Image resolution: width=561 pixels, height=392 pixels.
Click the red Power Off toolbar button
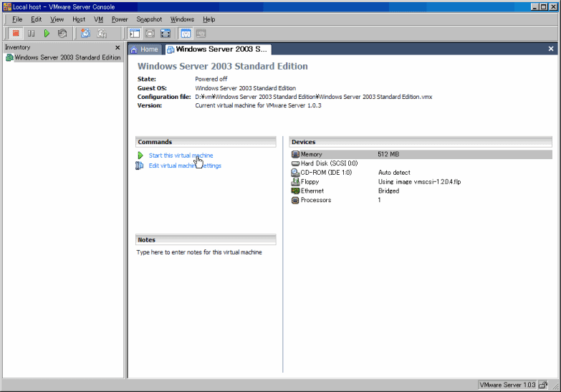click(x=16, y=33)
